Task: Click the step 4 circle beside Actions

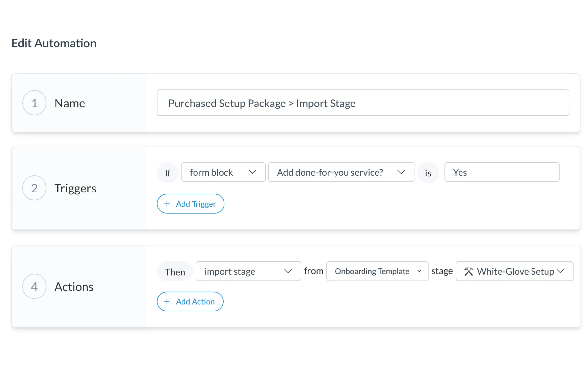Action: tap(34, 286)
